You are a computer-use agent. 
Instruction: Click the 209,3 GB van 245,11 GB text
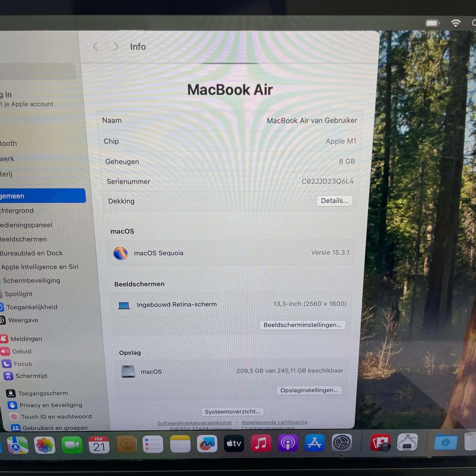click(290, 370)
